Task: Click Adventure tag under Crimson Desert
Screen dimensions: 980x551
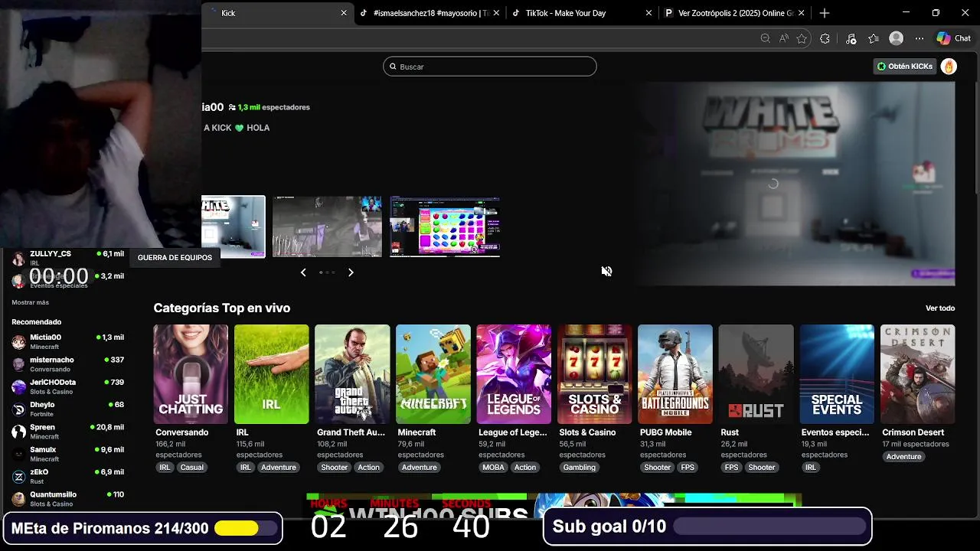Action: pyautogui.click(x=904, y=457)
